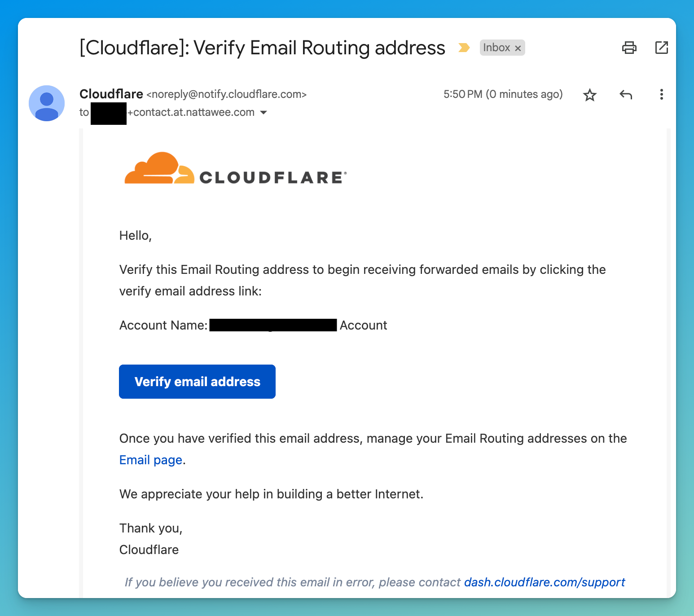This screenshot has height=616, width=694.
Task: Star the Cloudflare verification email
Action: click(x=590, y=95)
